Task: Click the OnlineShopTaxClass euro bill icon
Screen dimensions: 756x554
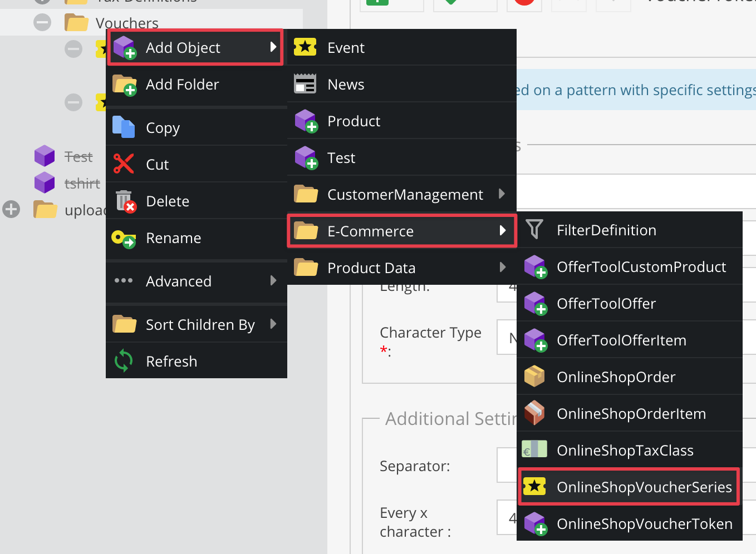Action: click(x=534, y=450)
